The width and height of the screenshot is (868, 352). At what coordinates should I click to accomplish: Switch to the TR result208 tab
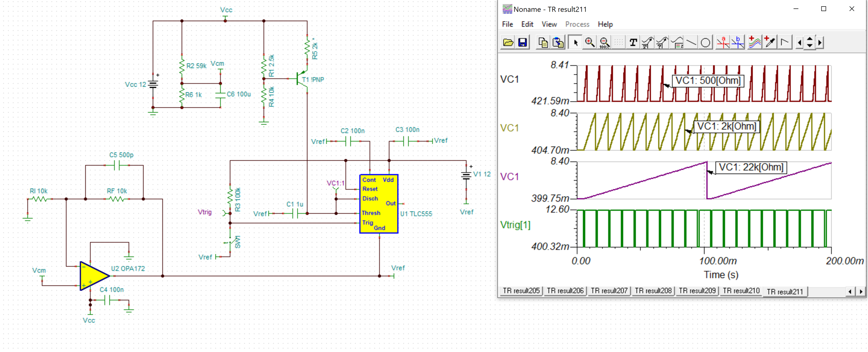[x=653, y=291]
